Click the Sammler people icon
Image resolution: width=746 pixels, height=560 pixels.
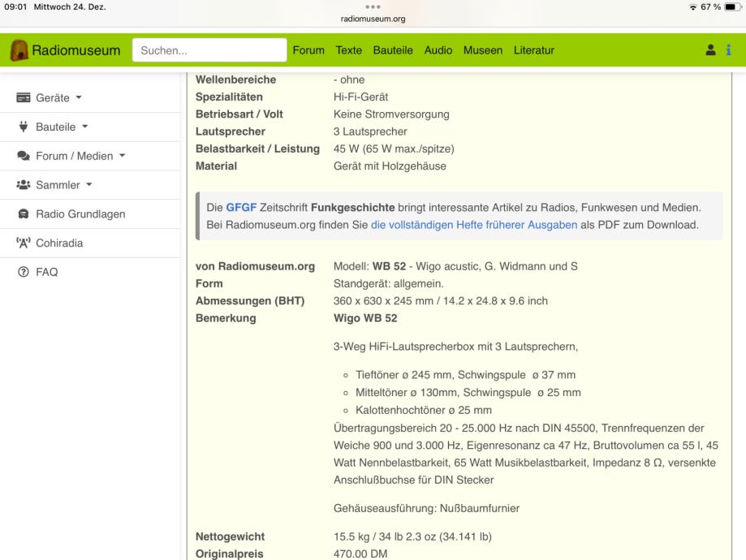[x=24, y=184]
